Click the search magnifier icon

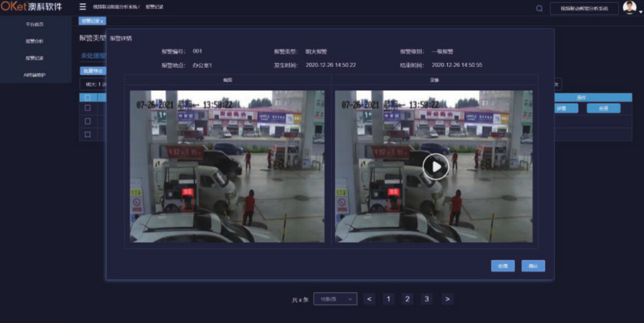pos(539,8)
